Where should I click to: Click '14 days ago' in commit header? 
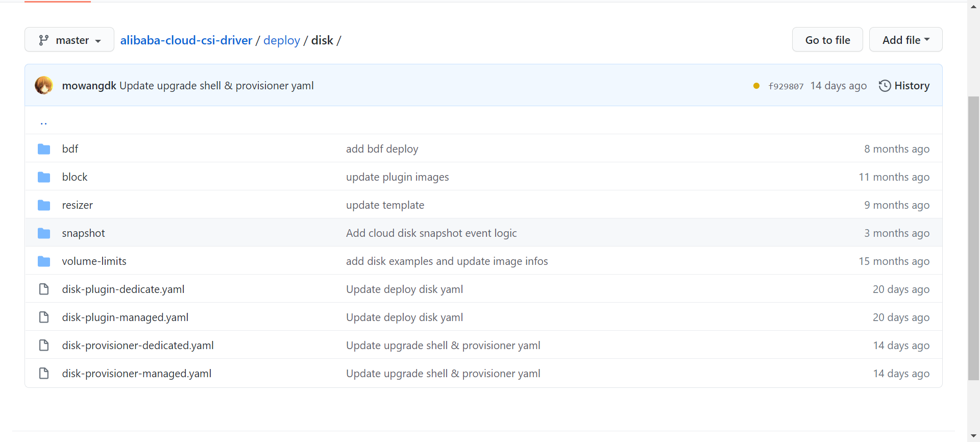839,86
